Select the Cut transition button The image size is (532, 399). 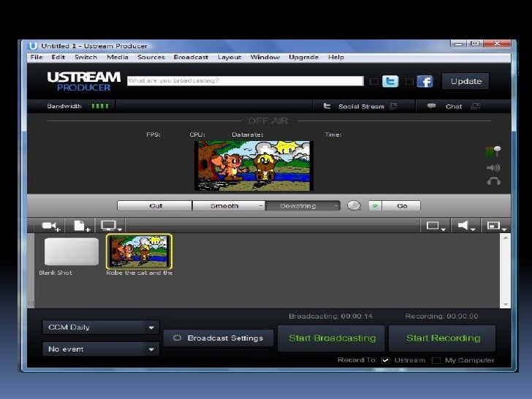(155, 205)
